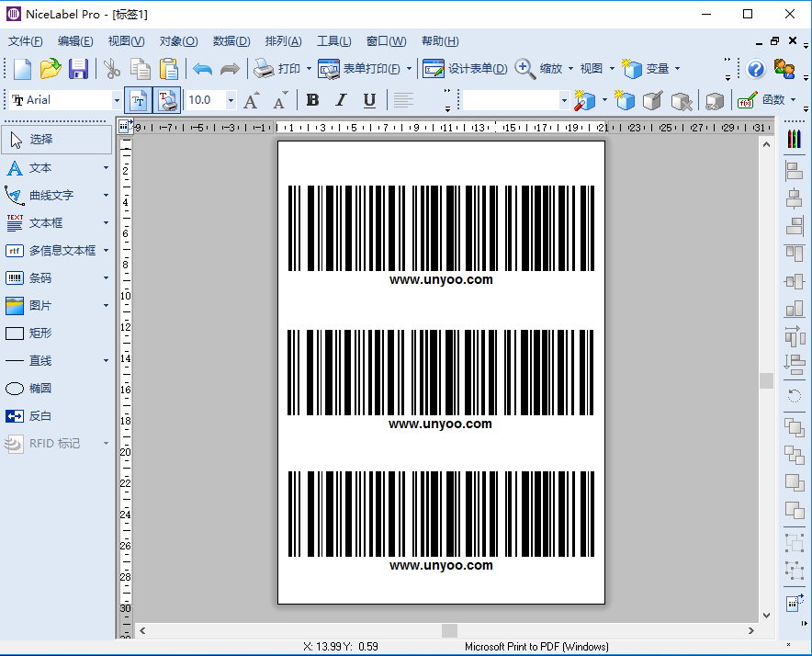Redo with the grey arrow icon
Viewport: 812px width, 656px height.
(x=230, y=69)
